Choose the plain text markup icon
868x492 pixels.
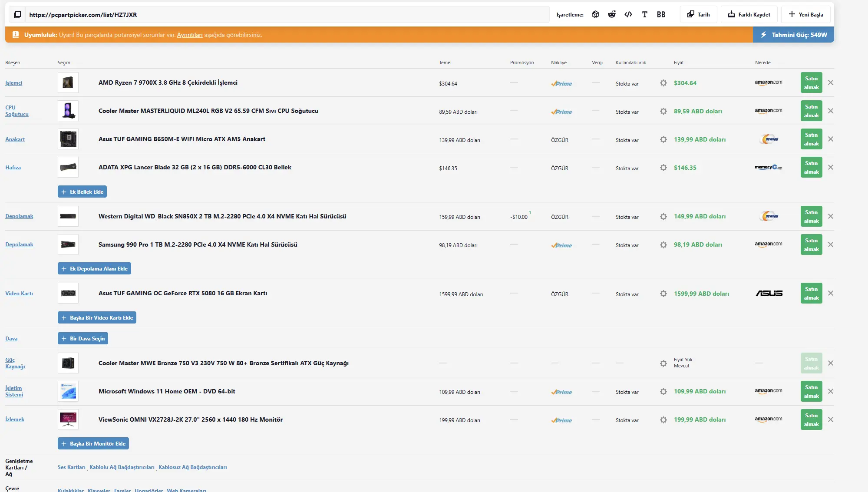click(645, 14)
